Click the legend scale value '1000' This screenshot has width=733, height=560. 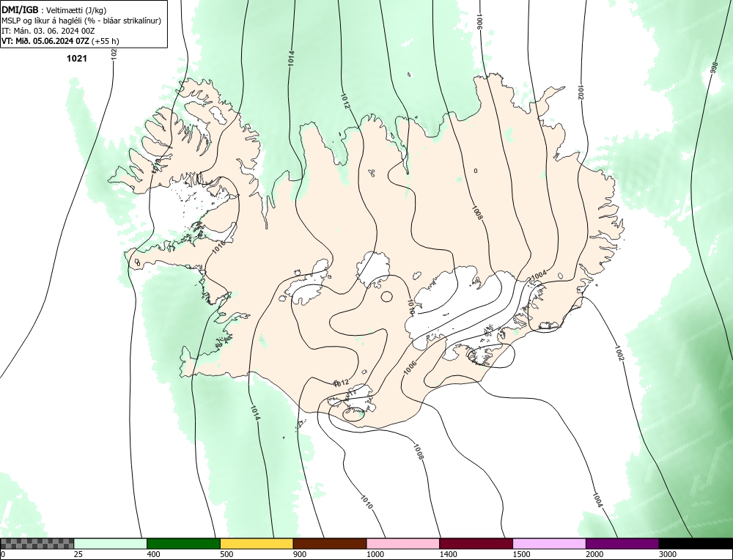click(375, 554)
